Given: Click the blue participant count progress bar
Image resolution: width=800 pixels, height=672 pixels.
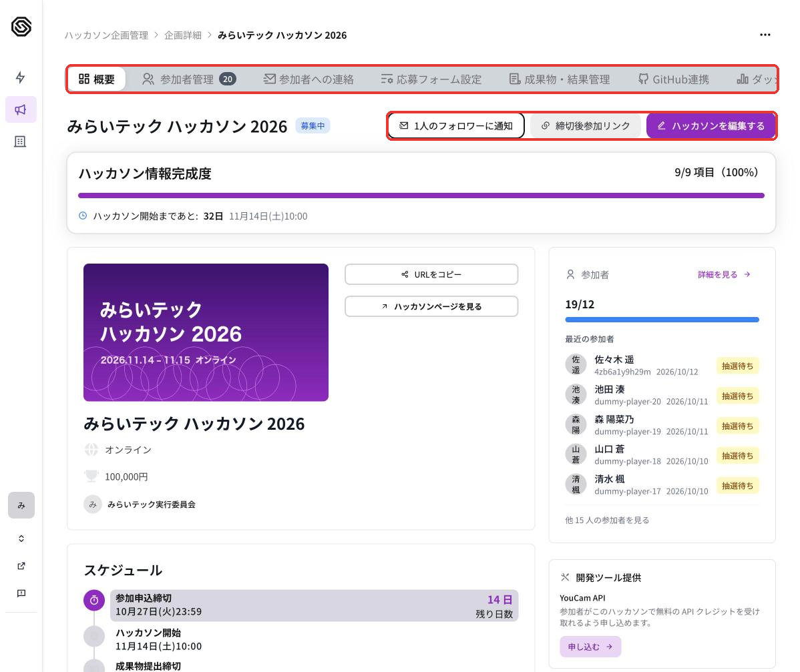Looking at the screenshot, I should pyautogui.click(x=662, y=320).
